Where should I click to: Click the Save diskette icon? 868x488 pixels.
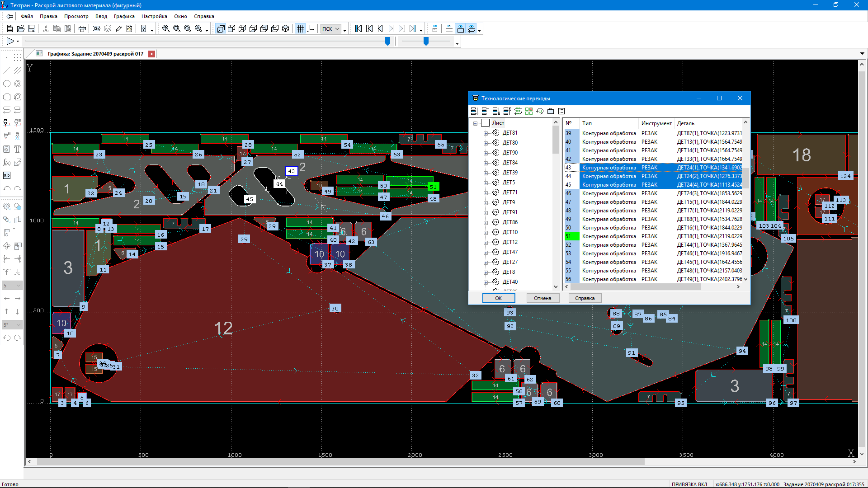32,29
